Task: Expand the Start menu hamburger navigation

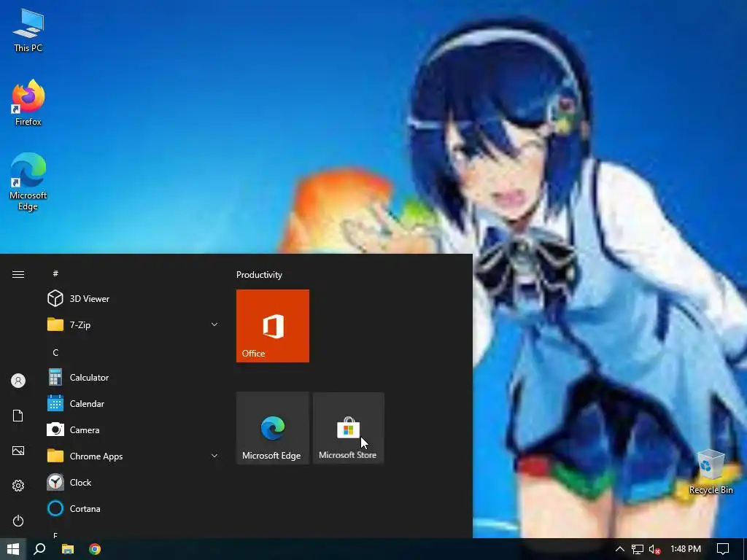Action: 18,274
